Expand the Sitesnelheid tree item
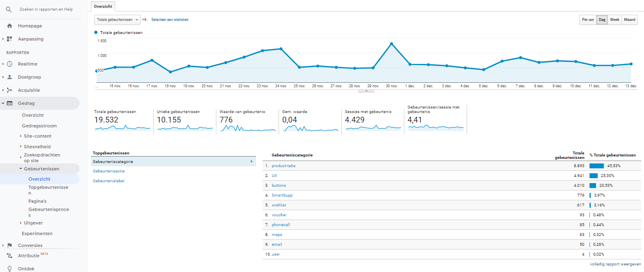Viewport: 644px width, 272px height. (37, 147)
